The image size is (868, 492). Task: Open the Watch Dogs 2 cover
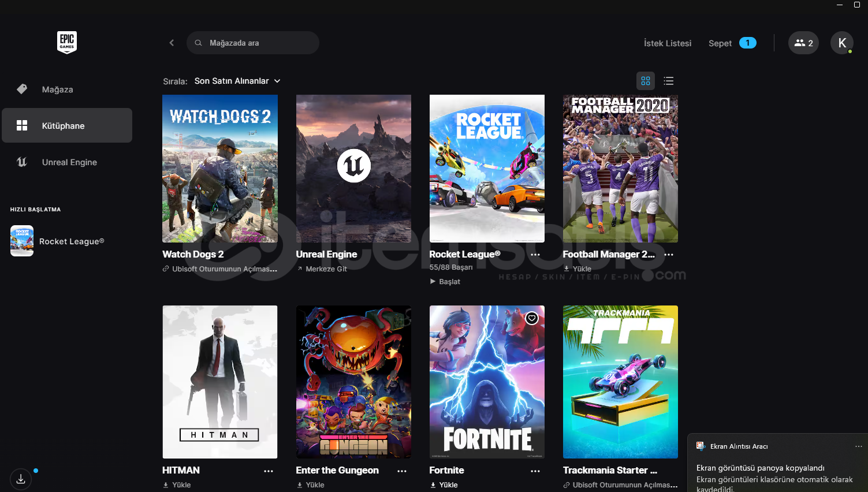tap(220, 169)
